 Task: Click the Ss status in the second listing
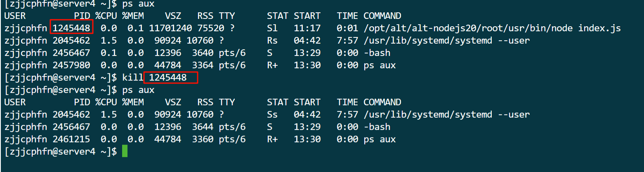coord(272,115)
